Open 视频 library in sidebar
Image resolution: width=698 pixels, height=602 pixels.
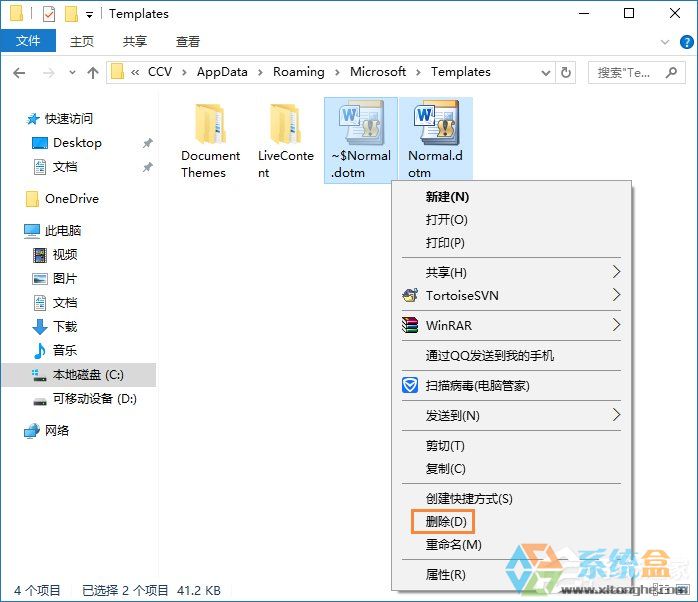56,255
